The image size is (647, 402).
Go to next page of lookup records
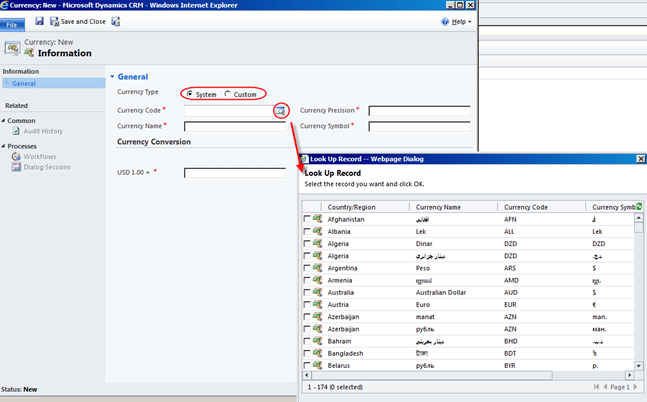(636, 386)
